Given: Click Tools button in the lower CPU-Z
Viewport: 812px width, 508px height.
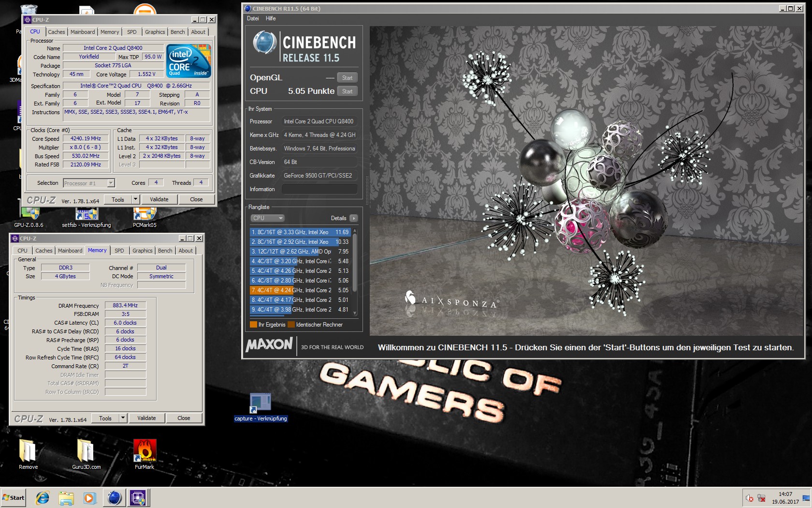Looking at the screenshot, I should 105,418.
